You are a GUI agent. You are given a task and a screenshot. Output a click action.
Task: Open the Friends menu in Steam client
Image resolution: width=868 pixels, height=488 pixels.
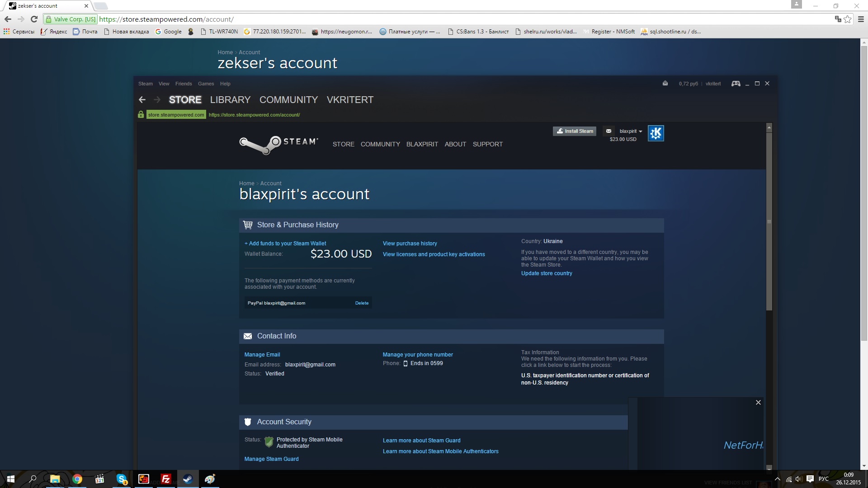tap(184, 84)
